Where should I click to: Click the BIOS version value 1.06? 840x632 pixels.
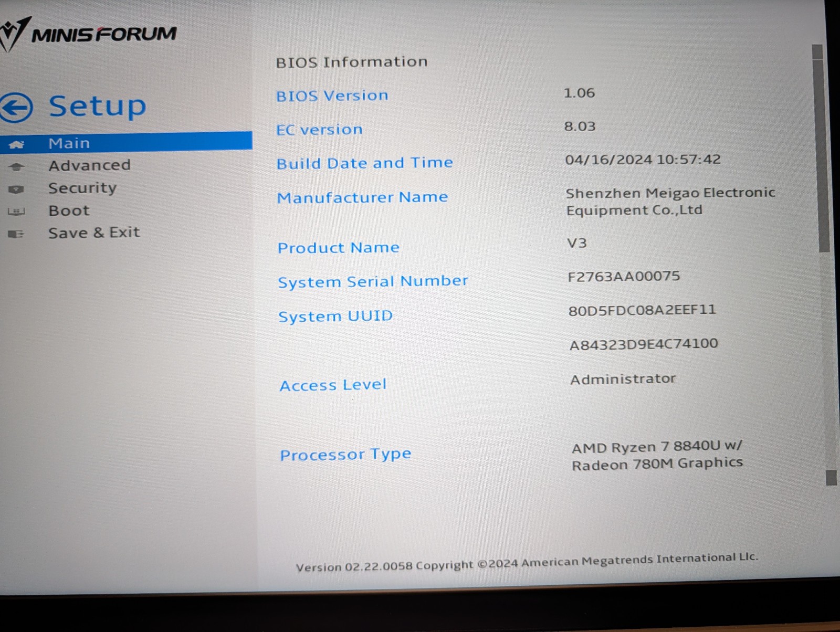point(579,93)
